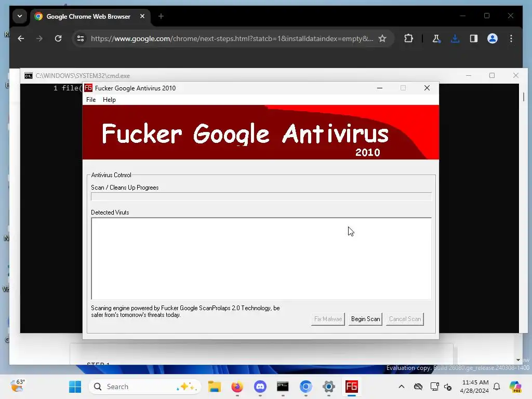
Task: Click the FG antivirus taskbar icon
Action: (352, 387)
